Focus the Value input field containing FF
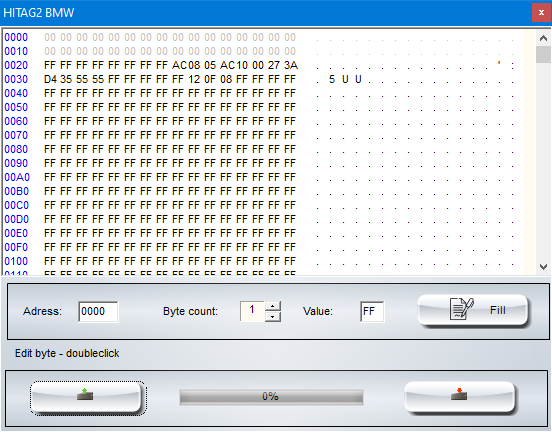552x432 pixels. (372, 311)
